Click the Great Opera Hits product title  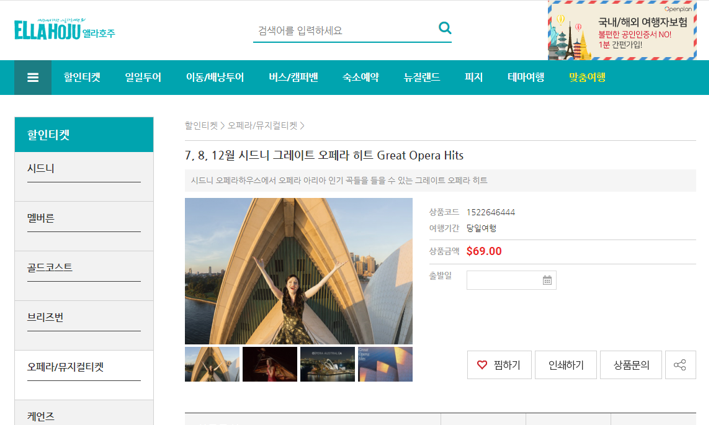coord(324,156)
